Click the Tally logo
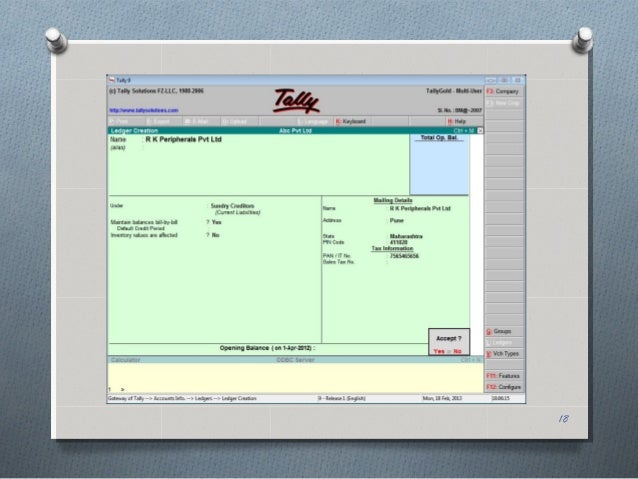Image resolution: width=638 pixels, height=479 pixels. click(296, 101)
